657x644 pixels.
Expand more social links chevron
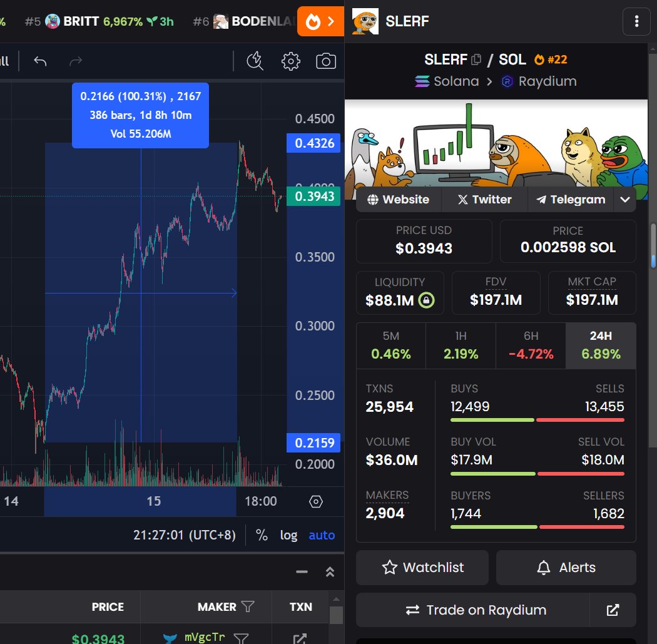tap(624, 200)
